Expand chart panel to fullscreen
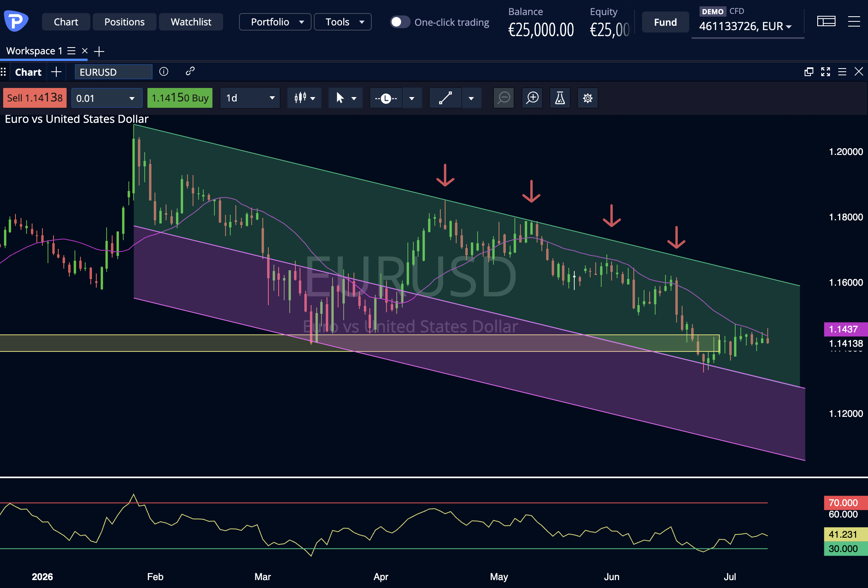This screenshot has height=588, width=868. (826, 72)
